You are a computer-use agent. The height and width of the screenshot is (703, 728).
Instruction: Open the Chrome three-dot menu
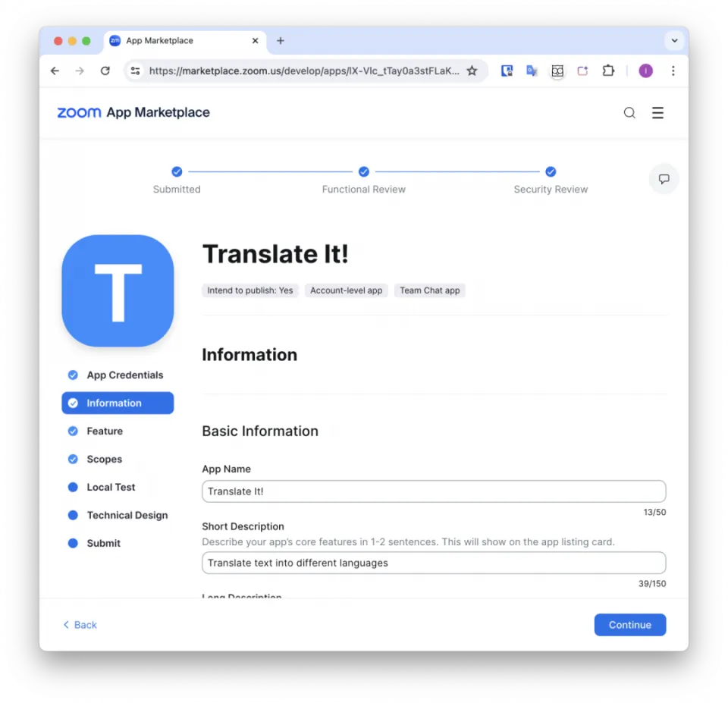coord(673,71)
